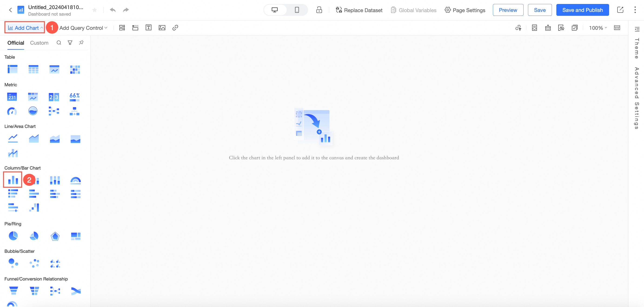Image resolution: width=644 pixels, height=307 pixels.
Task: Insert a text box widget
Action: tap(149, 28)
